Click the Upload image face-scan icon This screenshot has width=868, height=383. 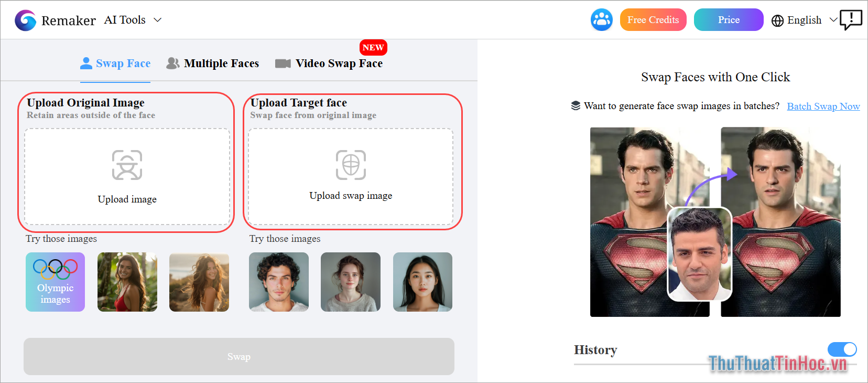tap(127, 165)
